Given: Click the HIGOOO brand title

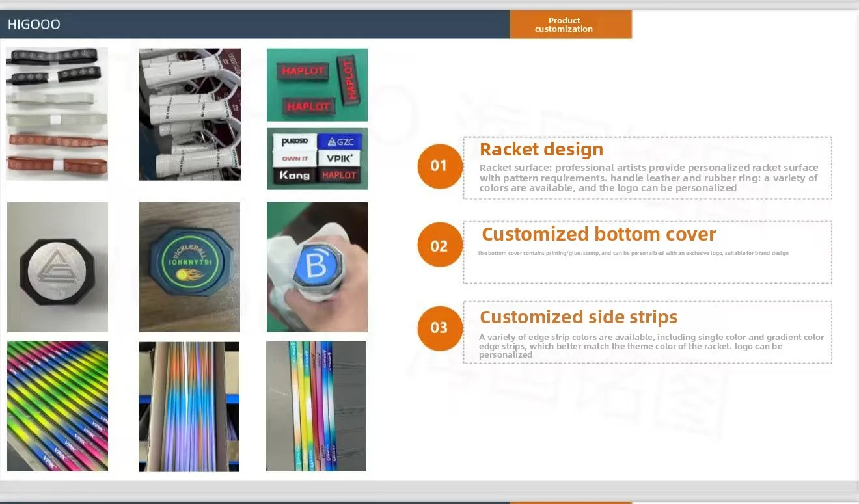Looking at the screenshot, I should pyautogui.click(x=34, y=25).
